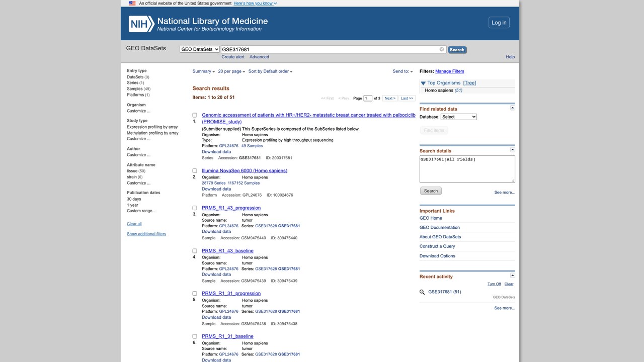This screenshot has height=362, width=644.
Task: Select the PRMS_R1_43_progression checkbox
Action: (195, 208)
